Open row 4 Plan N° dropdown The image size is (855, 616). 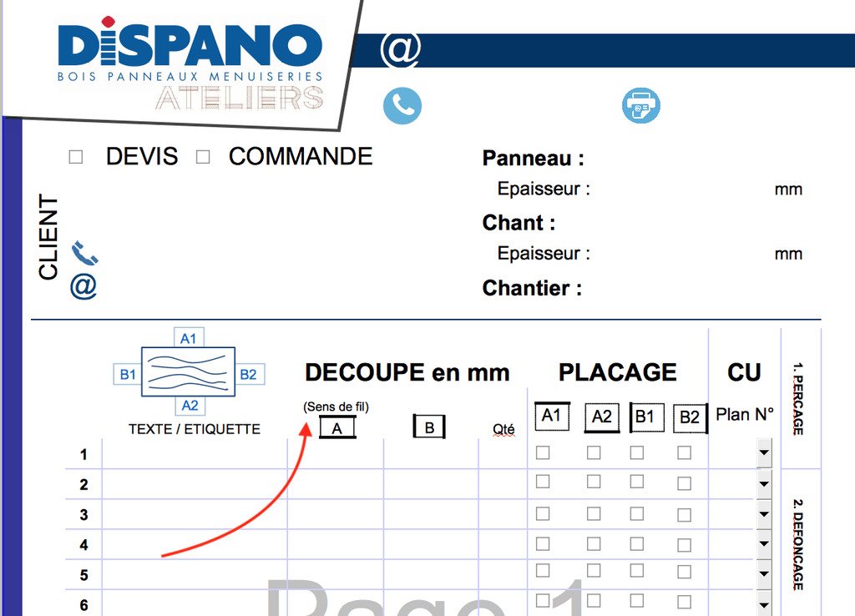click(764, 543)
